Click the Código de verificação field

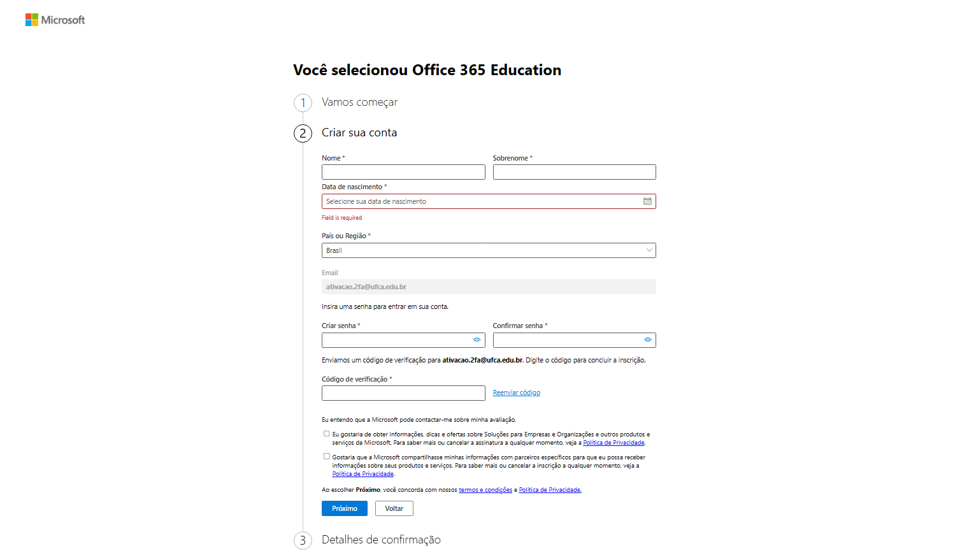[x=403, y=393]
